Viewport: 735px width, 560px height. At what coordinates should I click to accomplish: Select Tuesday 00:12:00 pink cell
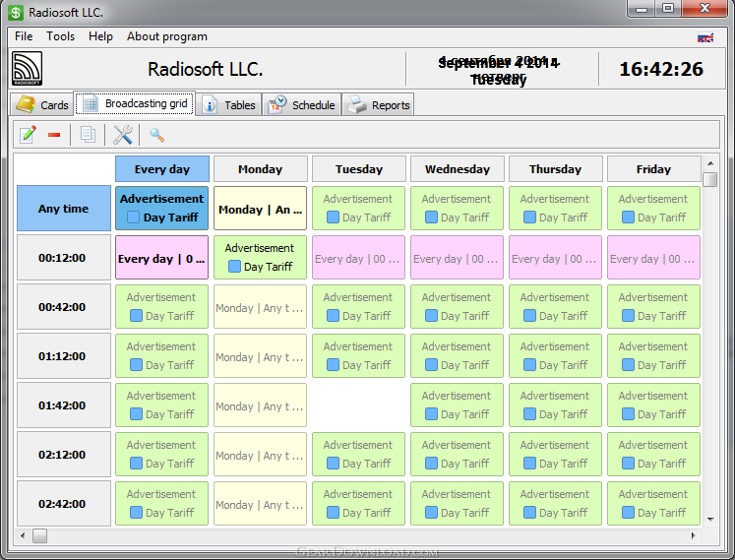[358, 258]
